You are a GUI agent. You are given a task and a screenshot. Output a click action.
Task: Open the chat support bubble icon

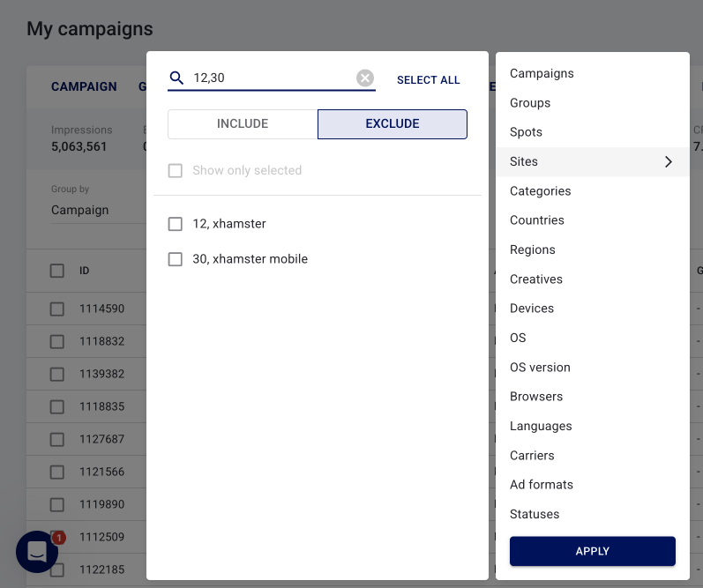pos(37,552)
